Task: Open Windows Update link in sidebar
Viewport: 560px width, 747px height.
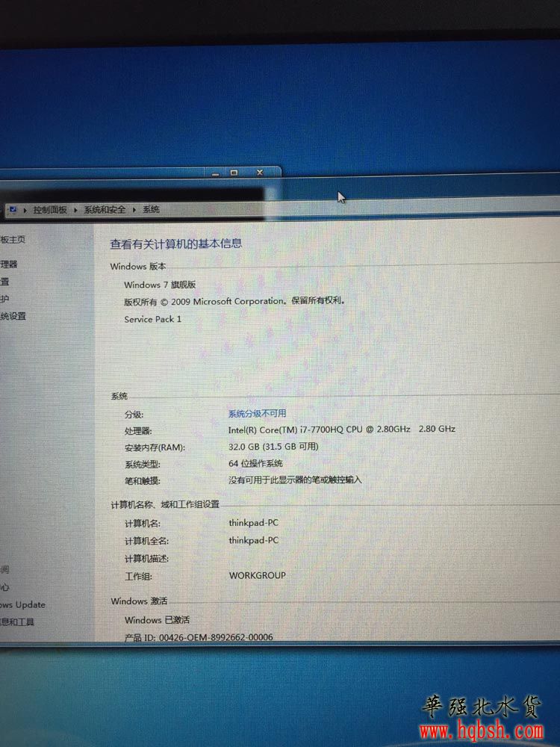Action: (x=22, y=604)
